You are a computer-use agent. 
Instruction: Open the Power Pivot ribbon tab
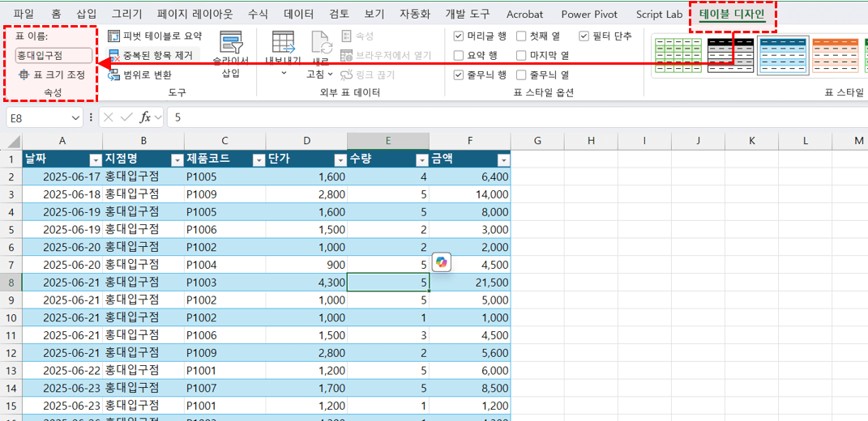(588, 15)
